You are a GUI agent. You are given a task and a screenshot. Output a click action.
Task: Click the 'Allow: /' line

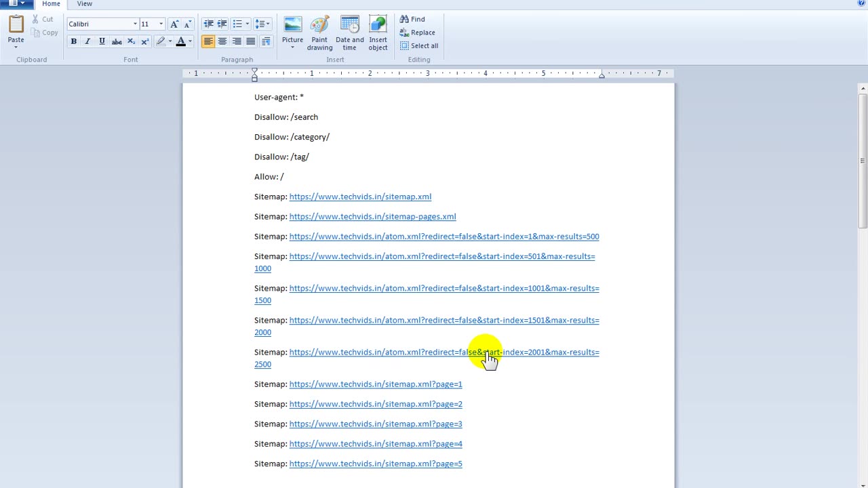(269, 177)
